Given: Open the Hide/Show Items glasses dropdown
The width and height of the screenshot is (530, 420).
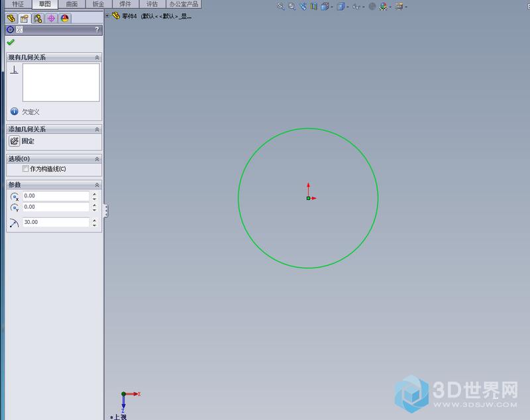Looking at the screenshot, I should coord(364,7).
